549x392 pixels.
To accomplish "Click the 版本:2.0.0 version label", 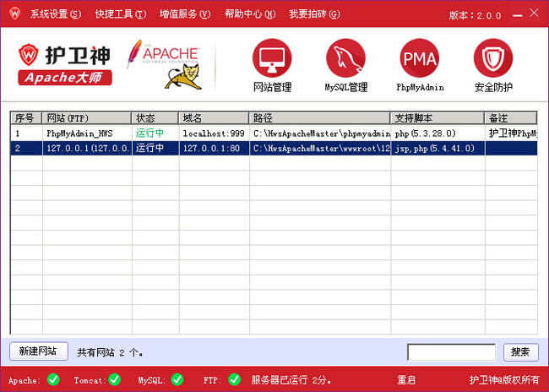I will click(x=476, y=15).
